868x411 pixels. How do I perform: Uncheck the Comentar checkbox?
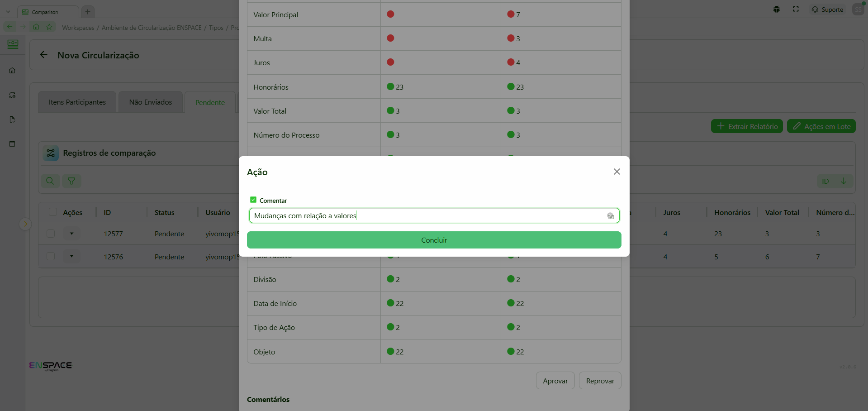click(253, 200)
